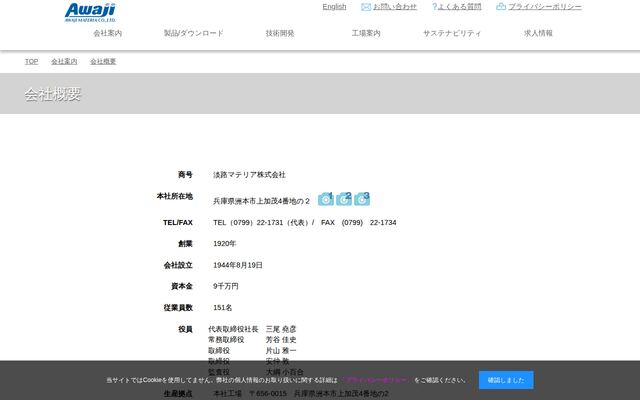Viewport: 640px width, 400px height.
Task: Click the 従業員数 row label
Action: click(178, 308)
